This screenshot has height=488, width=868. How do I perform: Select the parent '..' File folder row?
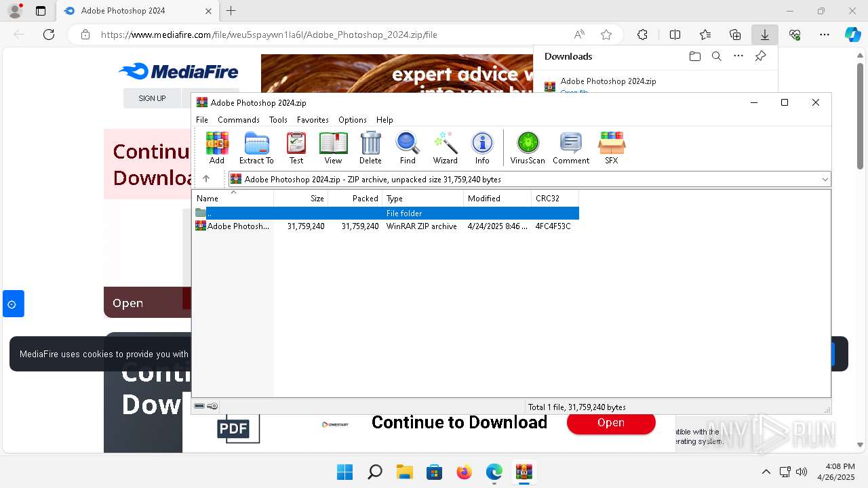[x=387, y=213]
